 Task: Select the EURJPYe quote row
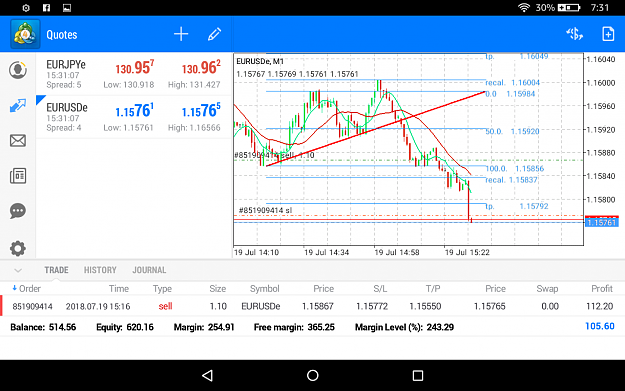[134, 74]
